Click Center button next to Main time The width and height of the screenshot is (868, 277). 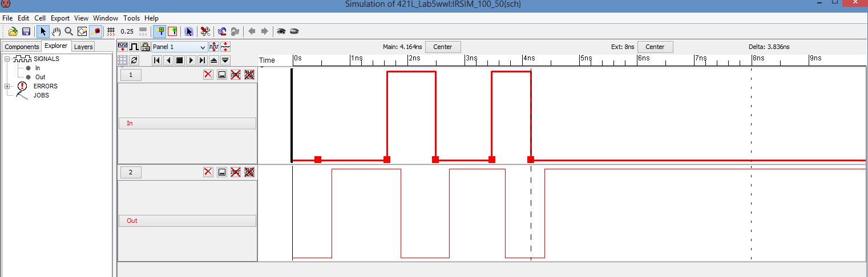coord(443,47)
